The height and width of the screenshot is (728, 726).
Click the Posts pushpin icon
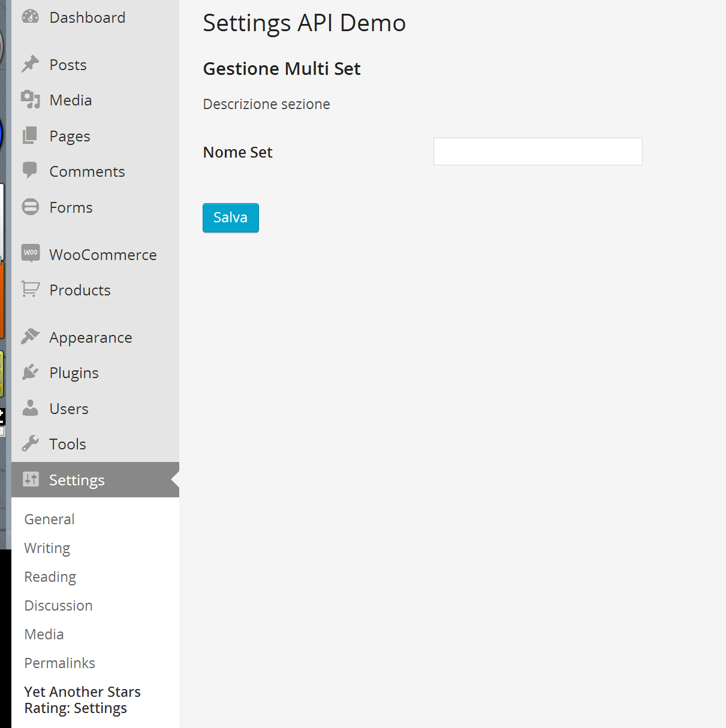point(30,64)
